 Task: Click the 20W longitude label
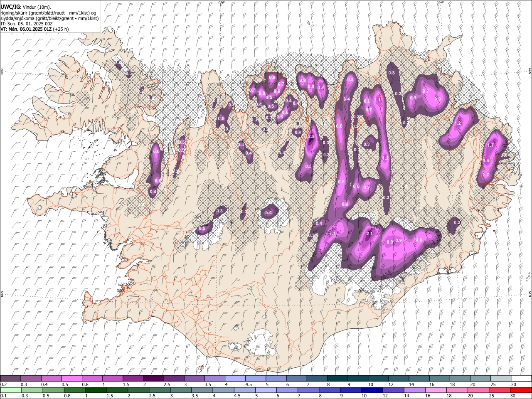pos(221,2)
